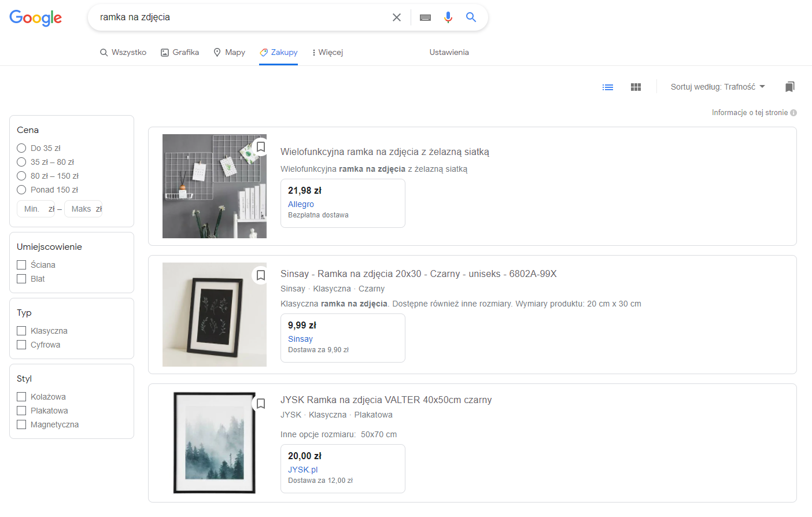The height and width of the screenshot is (517, 812).
Task: Select price filter Do 35 zł
Action: point(21,148)
